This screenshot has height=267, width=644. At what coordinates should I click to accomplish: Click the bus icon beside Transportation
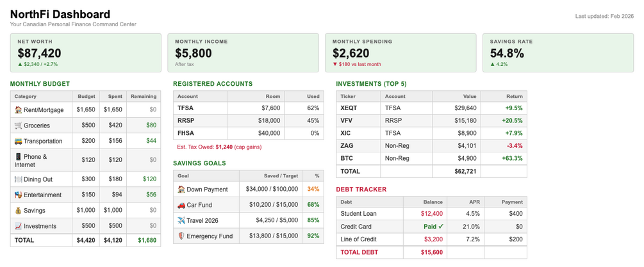click(18, 141)
